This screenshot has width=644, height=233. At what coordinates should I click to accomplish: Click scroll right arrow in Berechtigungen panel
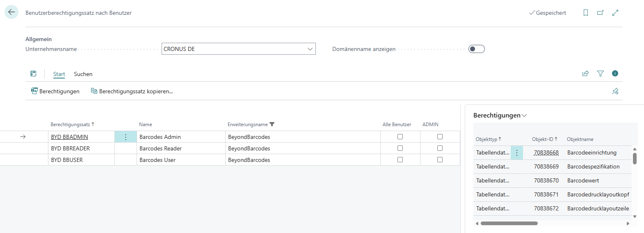click(628, 224)
